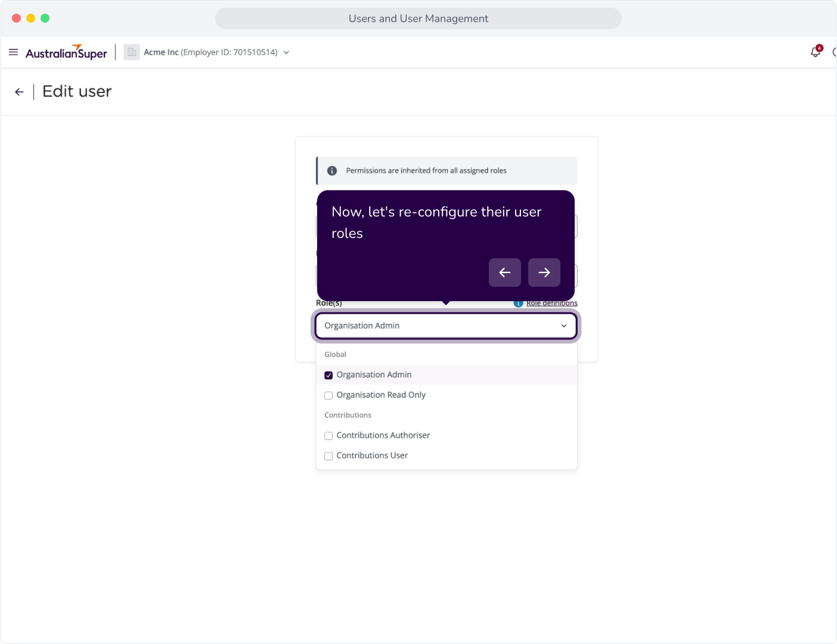Open the hamburger navigation menu

click(13, 52)
